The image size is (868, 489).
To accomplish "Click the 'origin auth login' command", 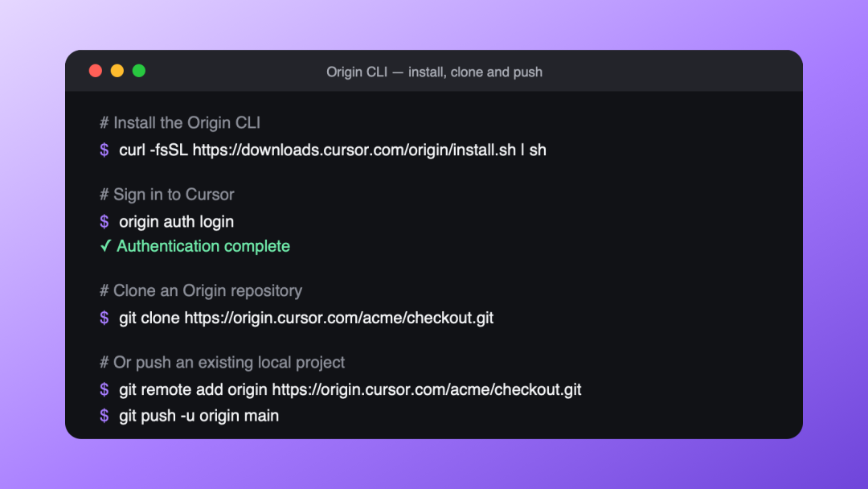I will click(177, 221).
